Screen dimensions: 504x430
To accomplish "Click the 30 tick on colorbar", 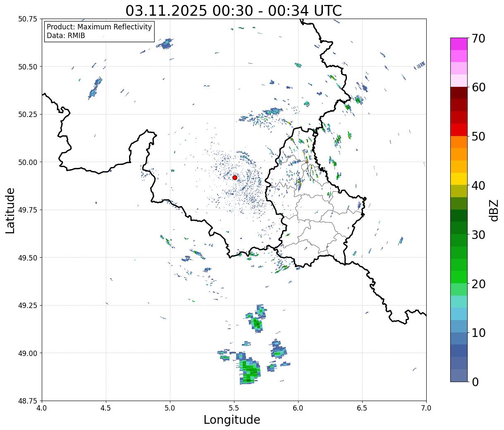I will tap(478, 234).
